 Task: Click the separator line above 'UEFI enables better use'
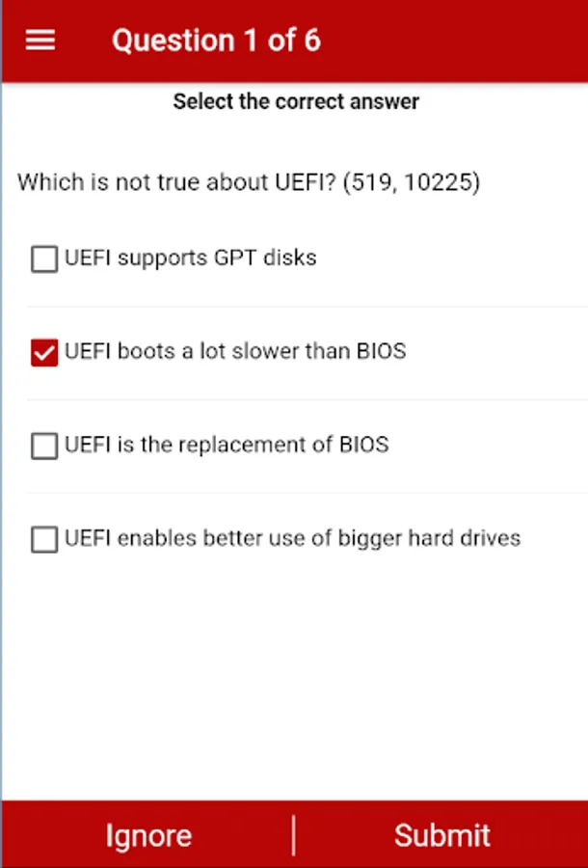click(x=307, y=493)
